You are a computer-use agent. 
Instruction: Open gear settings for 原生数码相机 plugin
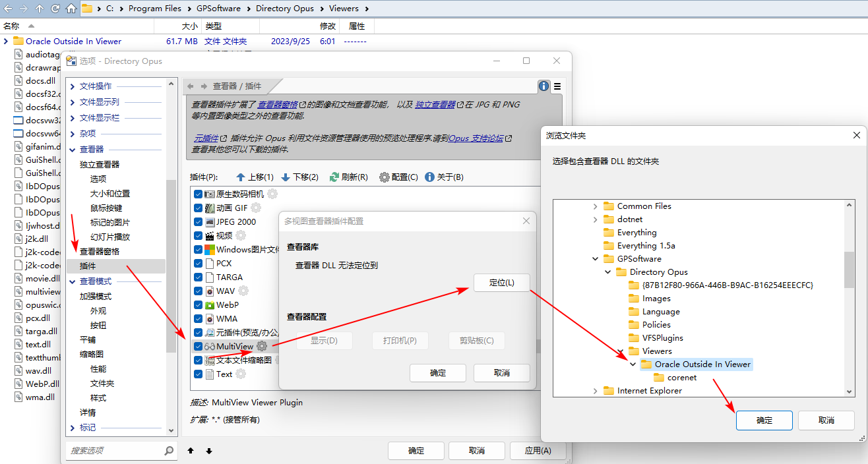[272, 194]
